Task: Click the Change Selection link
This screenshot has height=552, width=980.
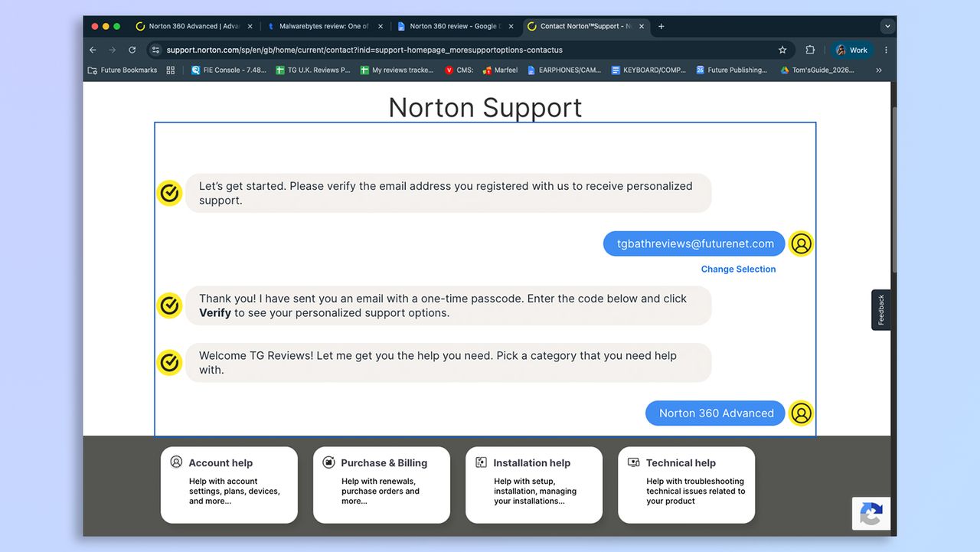Action: coord(738,269)
